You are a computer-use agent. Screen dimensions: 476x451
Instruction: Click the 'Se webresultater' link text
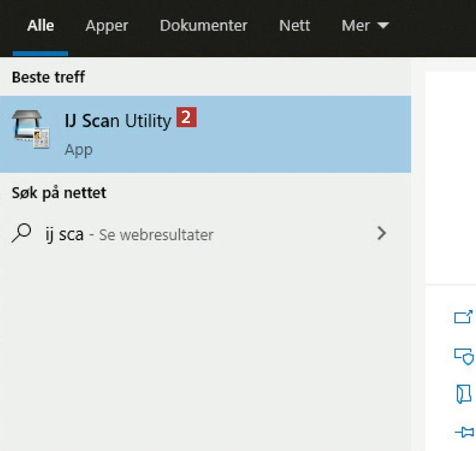[x=156, y=235]
